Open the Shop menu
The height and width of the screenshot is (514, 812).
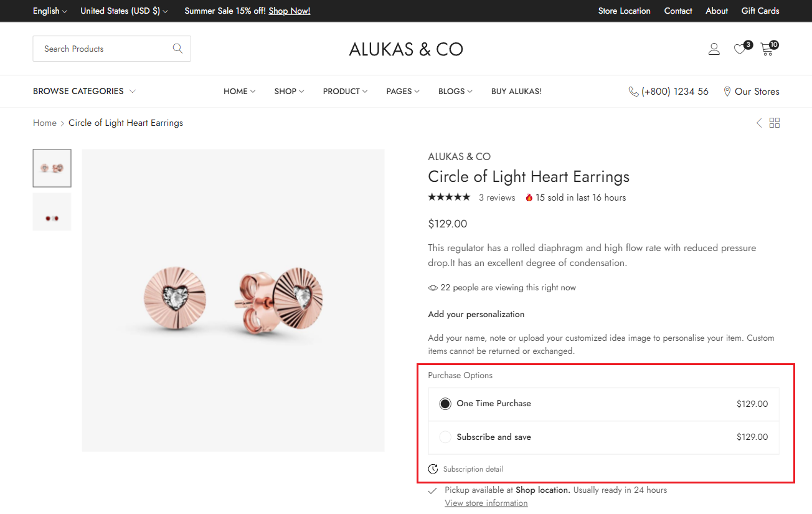pos(289,92)
